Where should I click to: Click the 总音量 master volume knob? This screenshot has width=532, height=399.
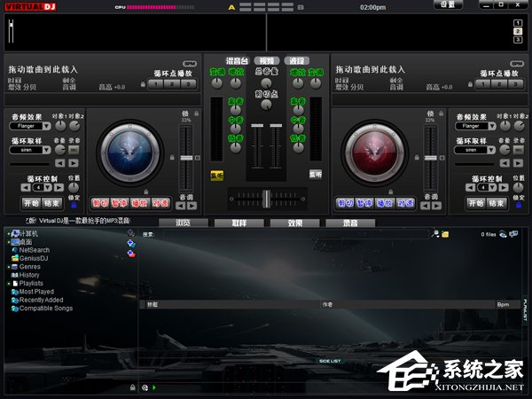click(x=266, y=82)
